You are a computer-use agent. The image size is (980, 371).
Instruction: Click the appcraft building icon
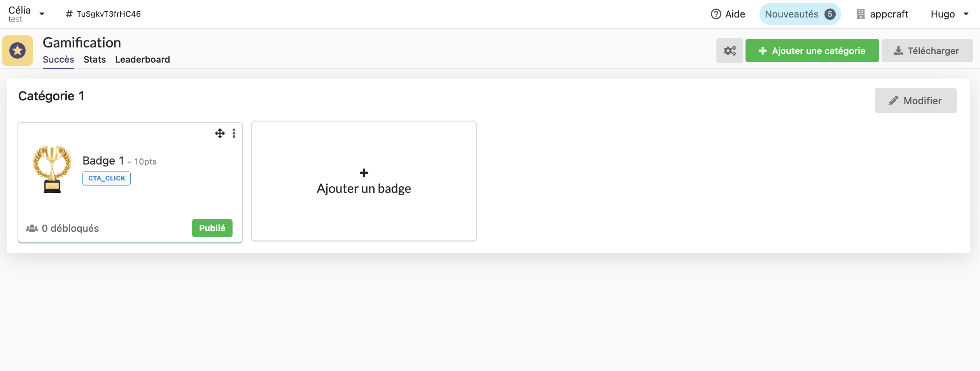pos(861,14)
